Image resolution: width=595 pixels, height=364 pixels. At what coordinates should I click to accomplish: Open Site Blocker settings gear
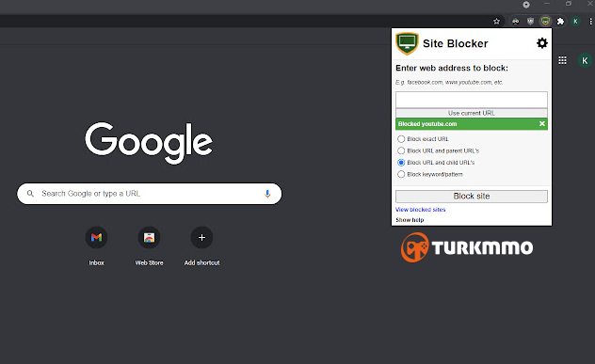(x=542, y=43)
